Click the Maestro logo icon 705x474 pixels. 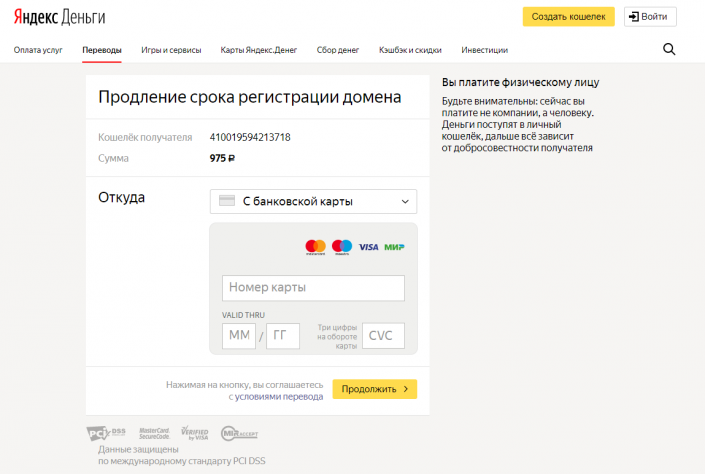[x=342, y=246]
